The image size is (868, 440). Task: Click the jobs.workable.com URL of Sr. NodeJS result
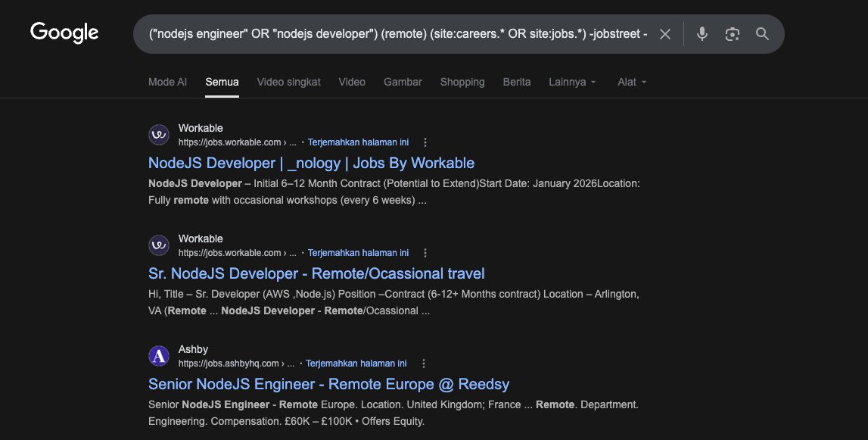pyautogui.click(x=237, y=253)
